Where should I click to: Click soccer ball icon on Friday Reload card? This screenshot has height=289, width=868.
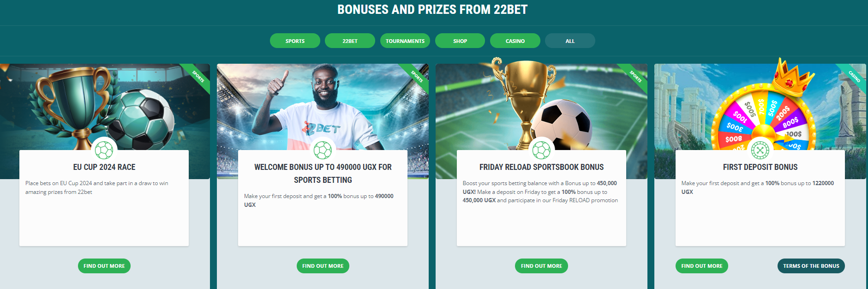click(541, 150)
